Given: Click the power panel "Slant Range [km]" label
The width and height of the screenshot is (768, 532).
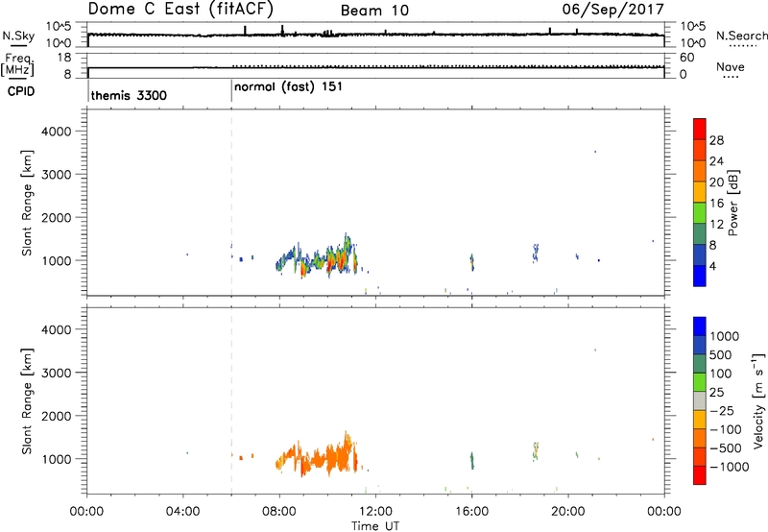Looking at the screenshot, I should [x=27, y=203].
